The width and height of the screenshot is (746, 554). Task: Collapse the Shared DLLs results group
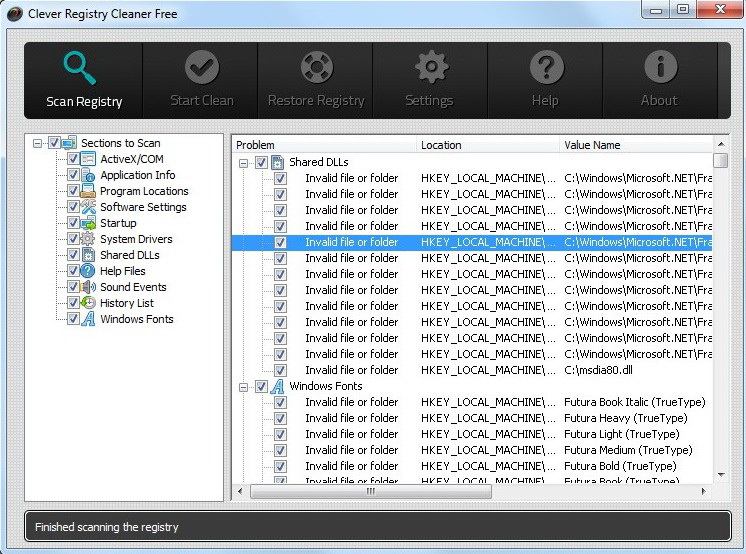point(244,163)
